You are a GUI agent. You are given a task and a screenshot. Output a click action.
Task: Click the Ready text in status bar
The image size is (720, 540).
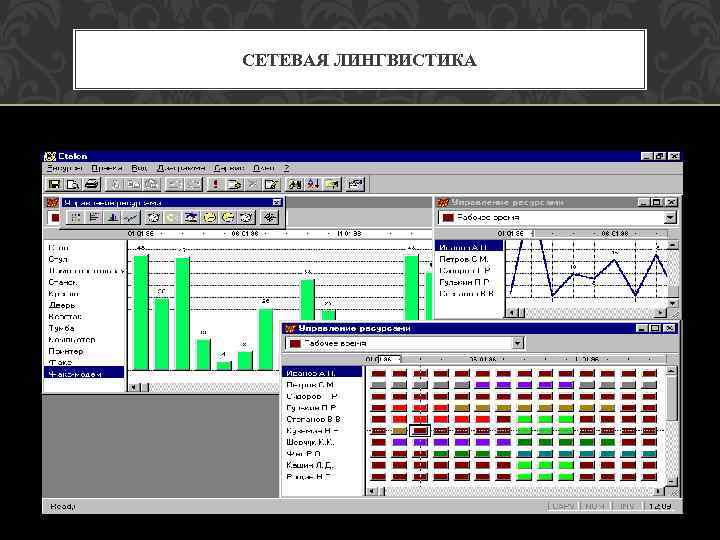[62, 506]
